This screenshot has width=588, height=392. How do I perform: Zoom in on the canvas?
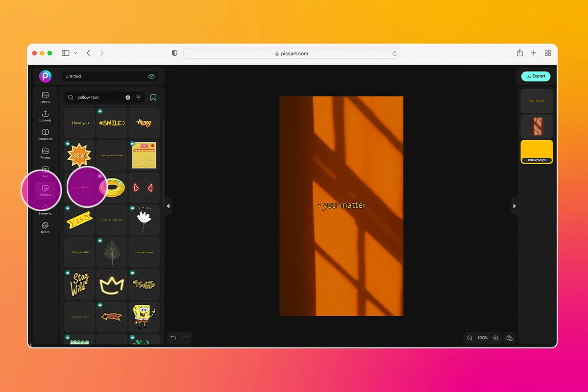coord(495,338)
